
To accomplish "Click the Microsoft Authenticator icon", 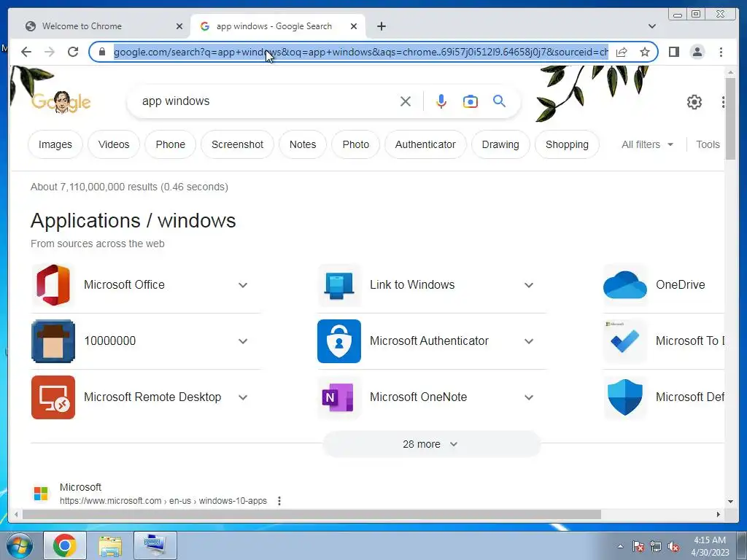I will [x=338, y=341].
